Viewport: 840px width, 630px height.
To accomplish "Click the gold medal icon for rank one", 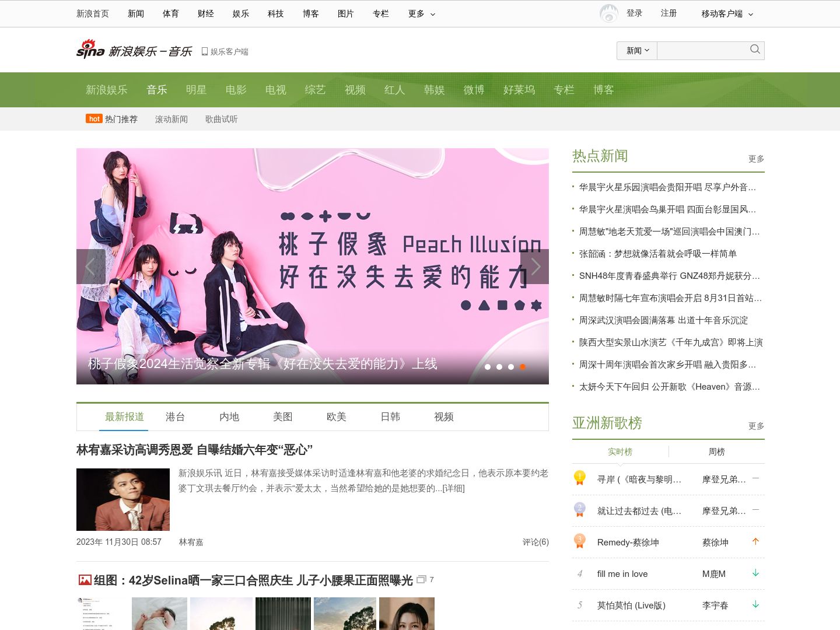I will 579,478.
